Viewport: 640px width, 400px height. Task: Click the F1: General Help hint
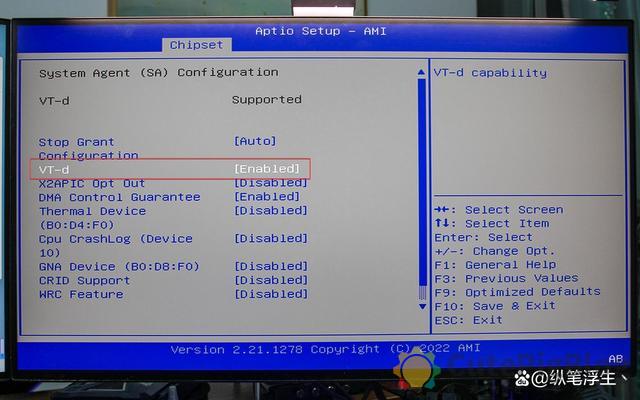pyautogui.click(x=495, y=265)
